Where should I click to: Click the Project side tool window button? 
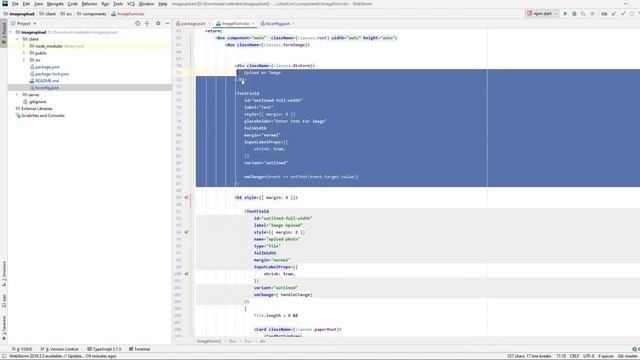[x=4, y=33]
